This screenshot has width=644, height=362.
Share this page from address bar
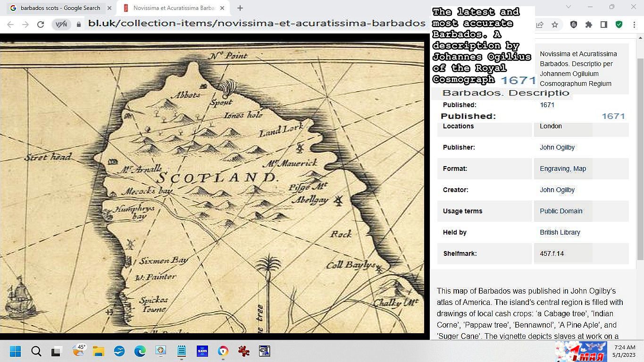tap(540, 25)
